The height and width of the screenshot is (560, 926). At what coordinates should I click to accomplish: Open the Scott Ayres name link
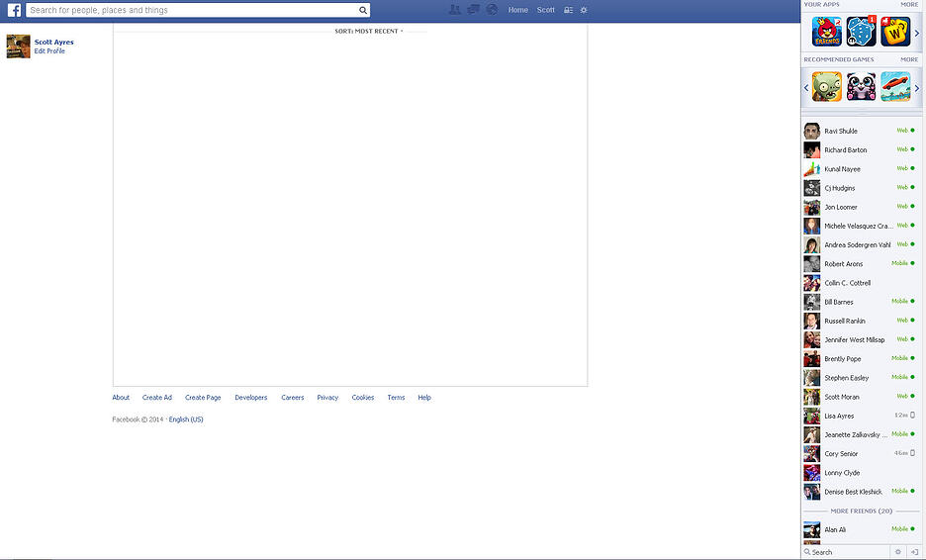pos(53,42)
